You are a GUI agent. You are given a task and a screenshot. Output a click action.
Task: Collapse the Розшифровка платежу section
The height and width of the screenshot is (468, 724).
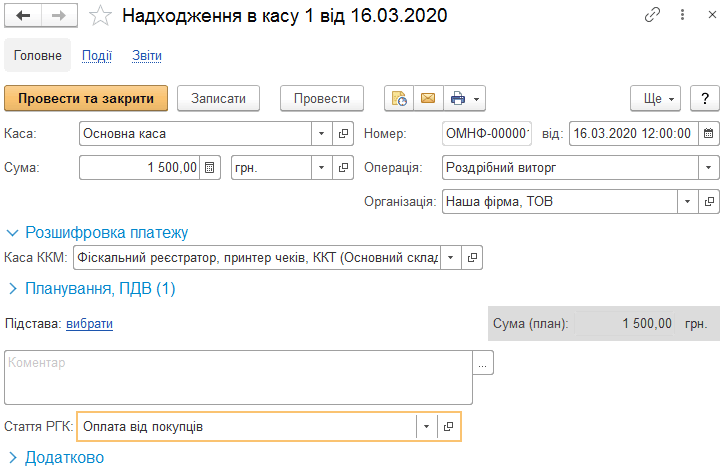click(97, 233)
